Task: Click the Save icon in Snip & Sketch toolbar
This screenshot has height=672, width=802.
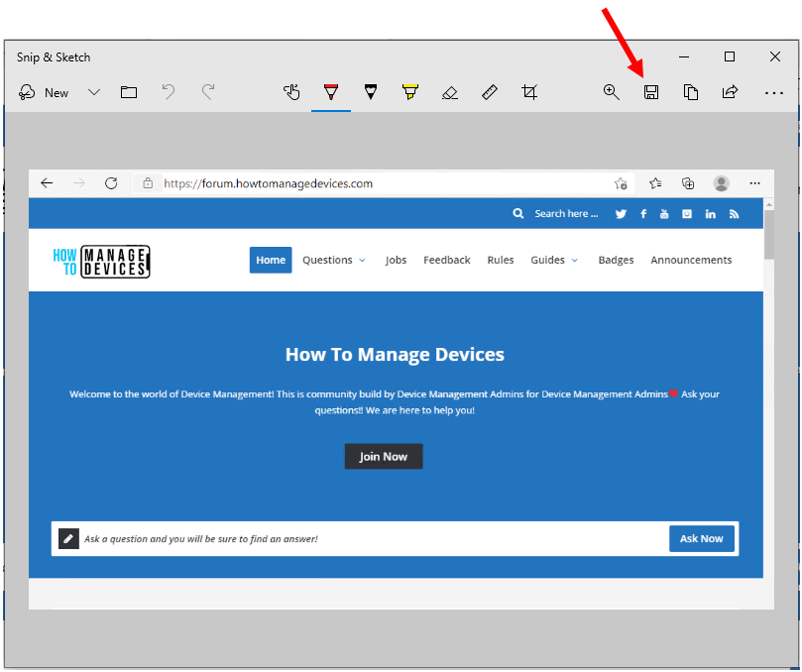Action: pyautogui.click(x=651, y=92)
